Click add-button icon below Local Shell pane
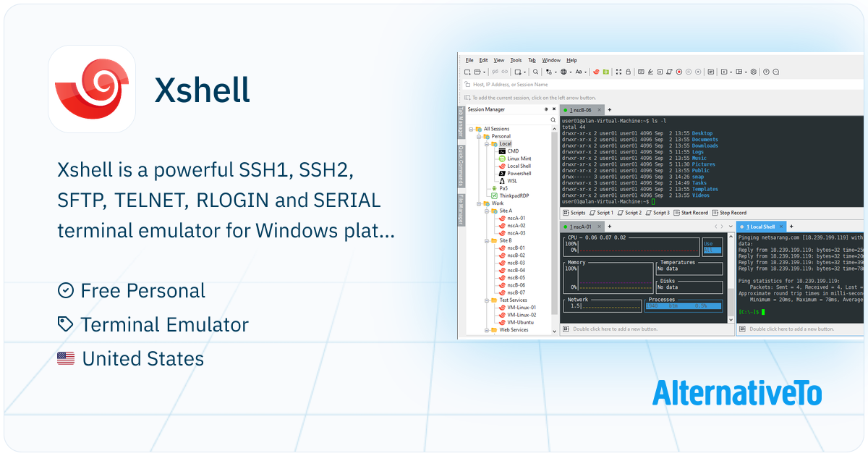This screenshot has height=456, width=868. click(742, 329)
